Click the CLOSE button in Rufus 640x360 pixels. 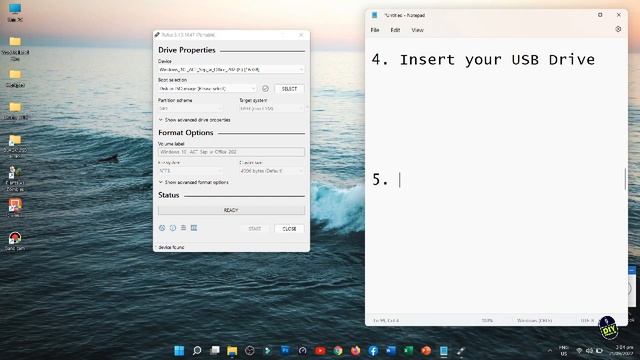pyautogui.click(x=289, y=229)
